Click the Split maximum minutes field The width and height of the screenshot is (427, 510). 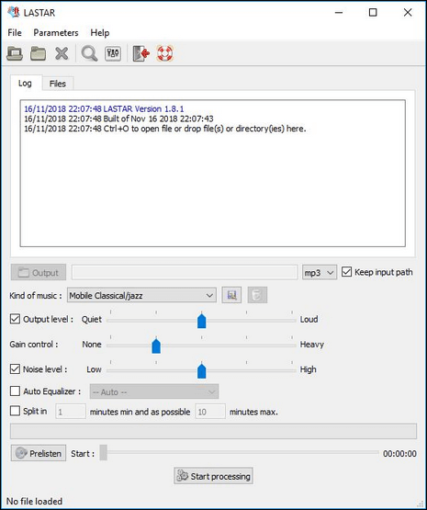tap(210, 411)
